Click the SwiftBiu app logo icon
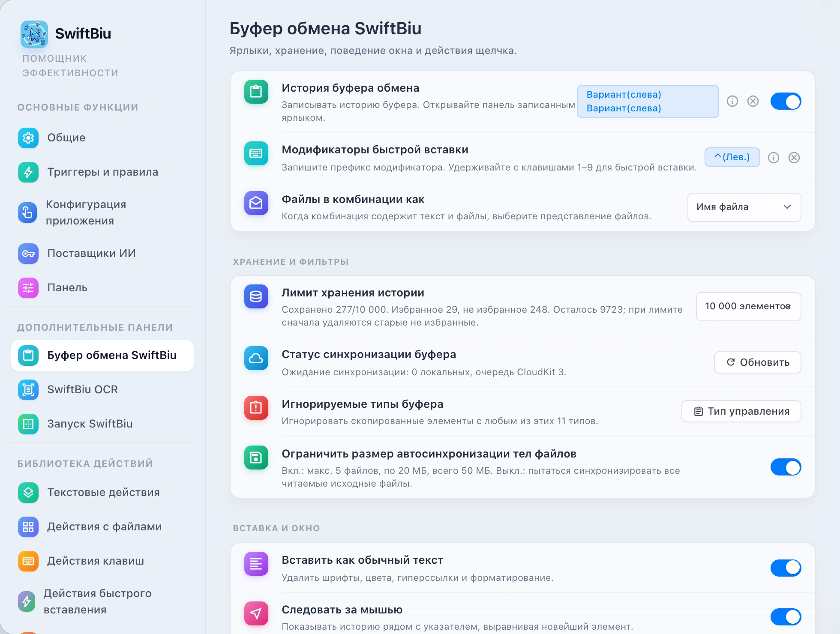Viewport: 840px width, 634px height. [34, 34]
